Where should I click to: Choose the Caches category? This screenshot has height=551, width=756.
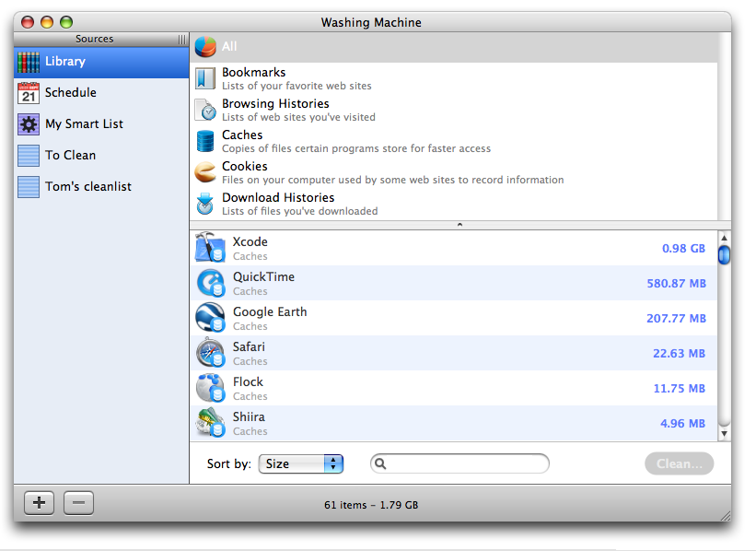coord(454,141)
